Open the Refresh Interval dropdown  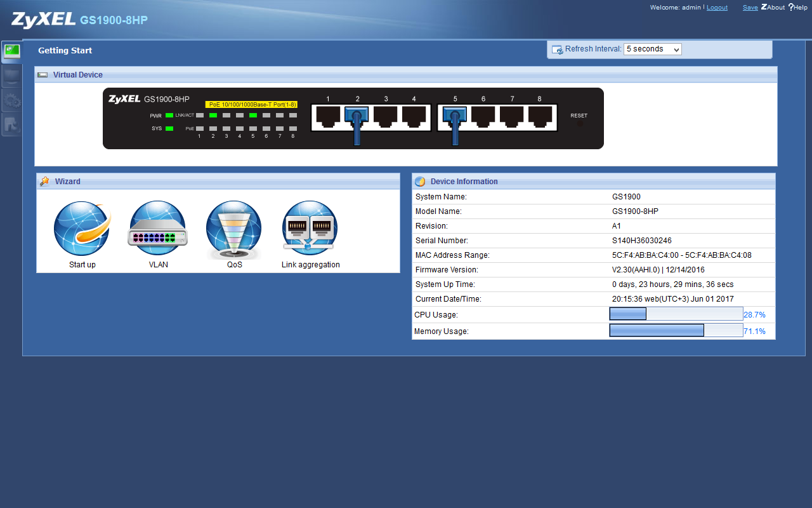(x=653, y=49)
